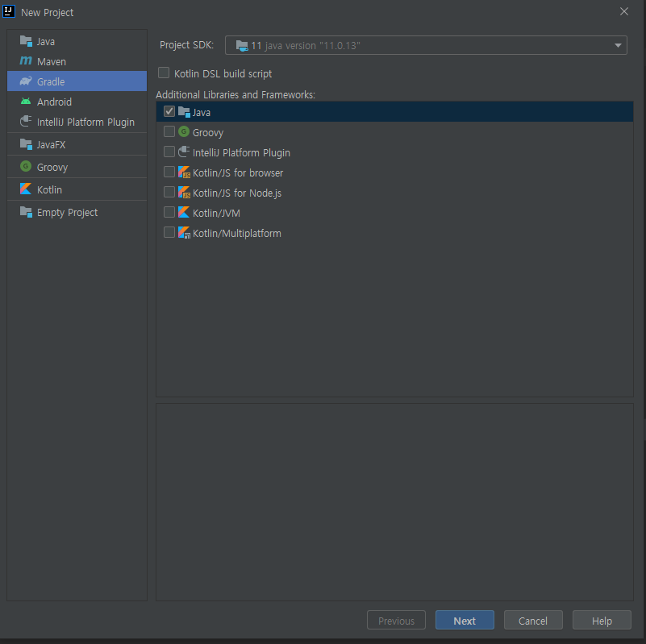Click the disabled Previous button
Screen dimensions: 646x644
(x=396, y=620)
